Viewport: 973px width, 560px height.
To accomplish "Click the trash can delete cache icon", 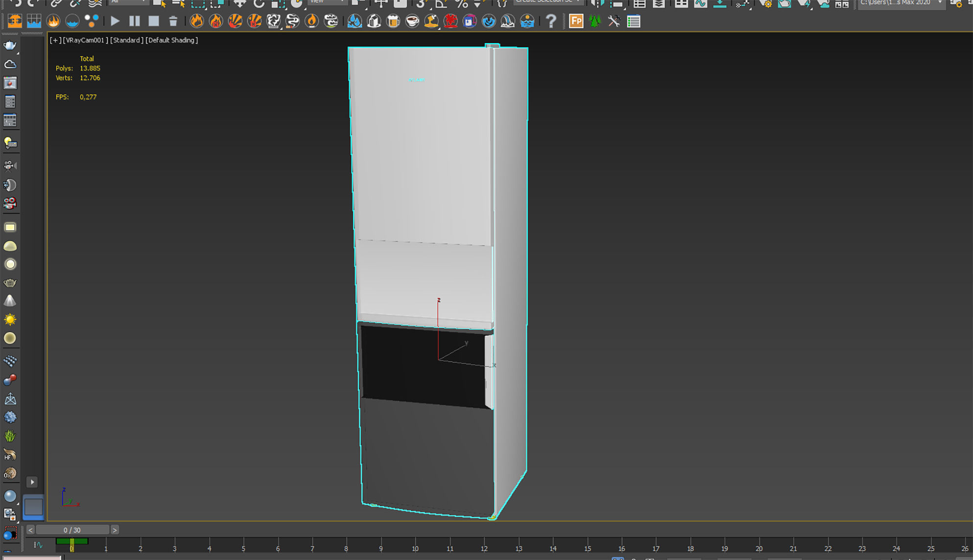I will pos(173,21).
